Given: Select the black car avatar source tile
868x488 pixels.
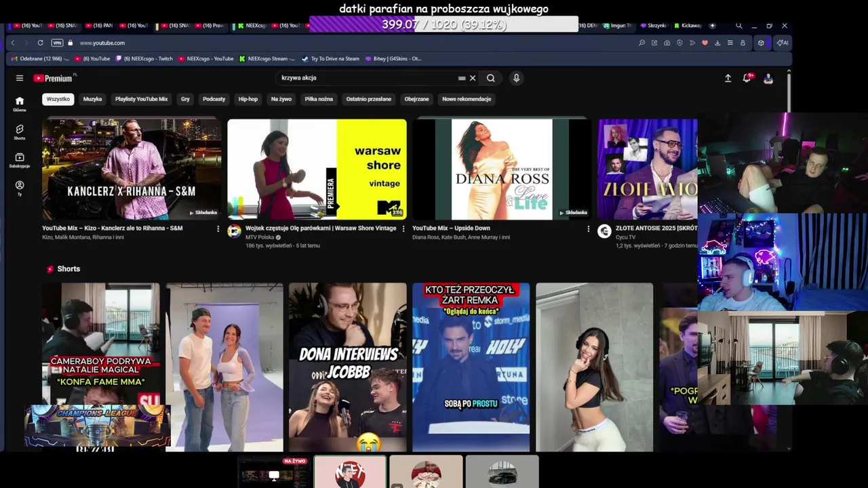Looking at the screenshot, I should (502, 472).
